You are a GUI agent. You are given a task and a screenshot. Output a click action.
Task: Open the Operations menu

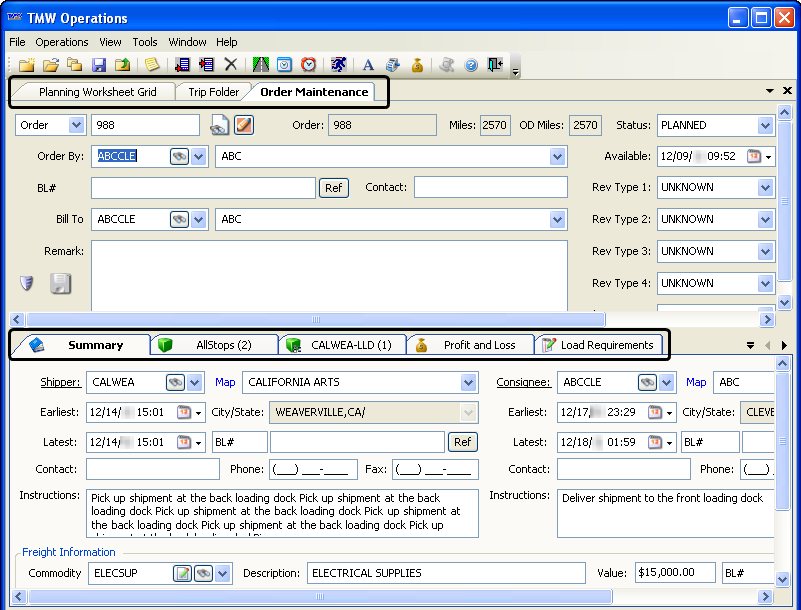click(62, 42)
